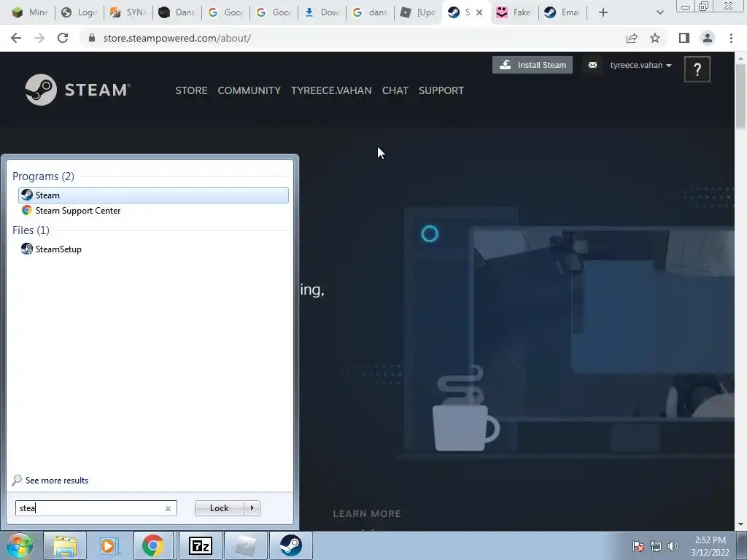Screen dimensions: 747x560
Task: Switch to Chrome in the taskbar
Action: (152, 545)
